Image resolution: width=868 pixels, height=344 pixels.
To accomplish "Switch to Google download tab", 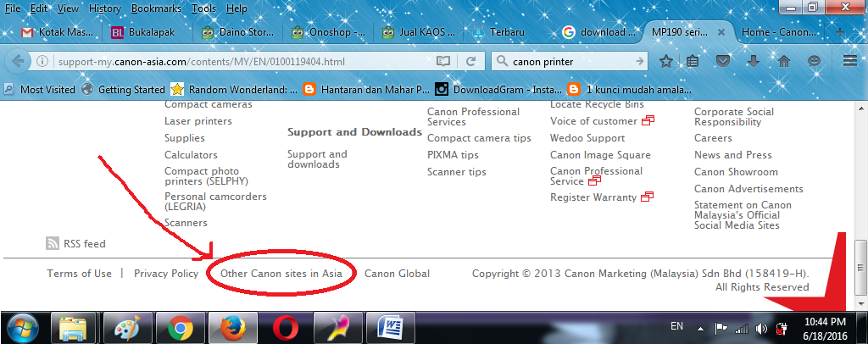I will (x=599, y=32).
